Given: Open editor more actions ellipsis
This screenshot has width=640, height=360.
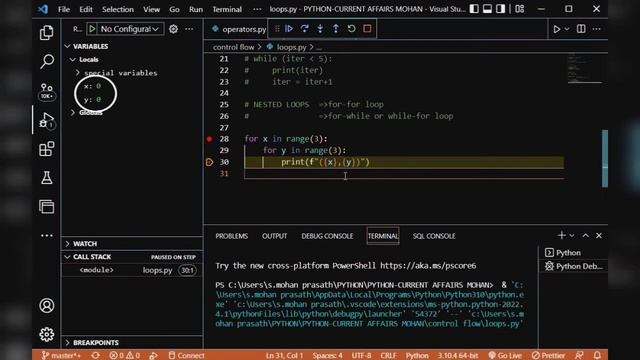Looking at the screenshot, I should click(596, 29).
